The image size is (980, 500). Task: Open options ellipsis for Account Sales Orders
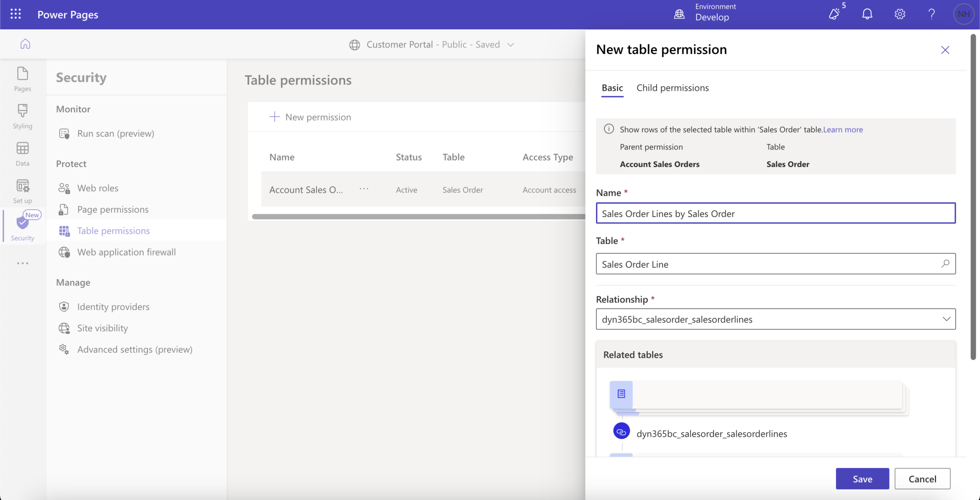[364, 189]
